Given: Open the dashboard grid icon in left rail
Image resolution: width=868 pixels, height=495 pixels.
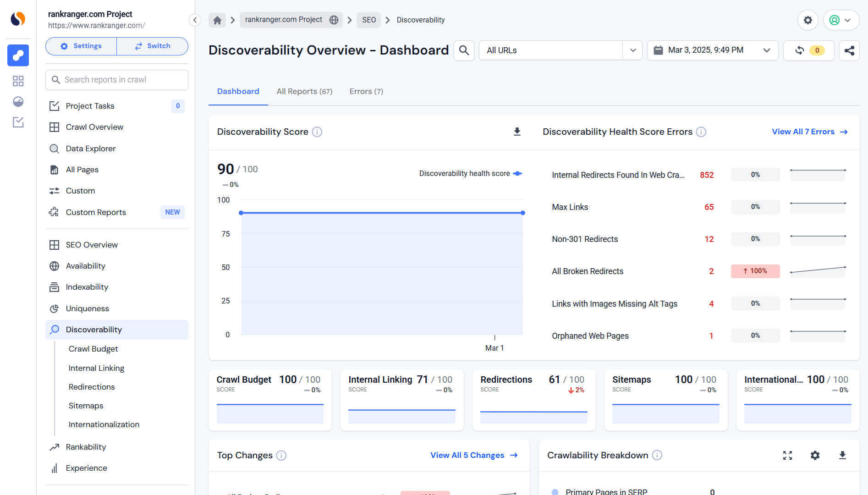Looking at the screenshot, I should (x=18, y=81).
